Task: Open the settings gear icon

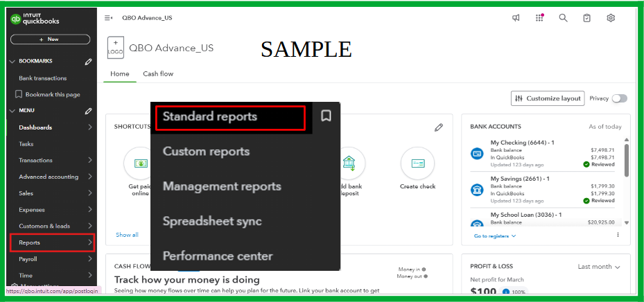Action: [x=611, y=18]
